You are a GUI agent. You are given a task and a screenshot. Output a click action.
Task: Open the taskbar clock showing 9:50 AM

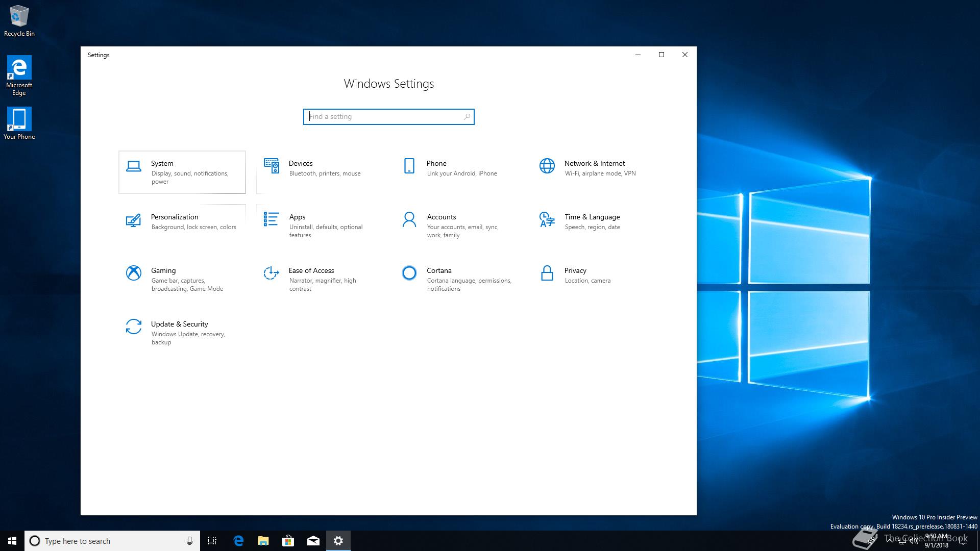pos(937,541)
